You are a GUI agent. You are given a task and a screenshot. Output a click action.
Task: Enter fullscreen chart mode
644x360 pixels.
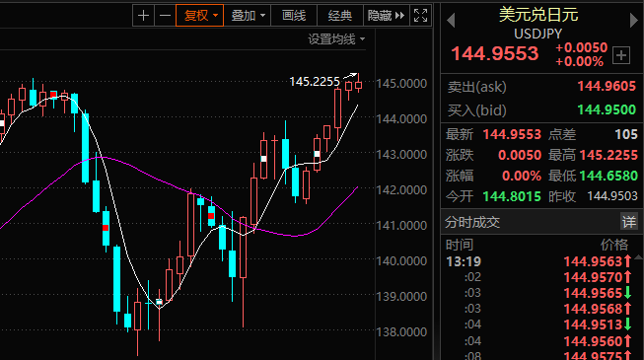coord(420,16)
